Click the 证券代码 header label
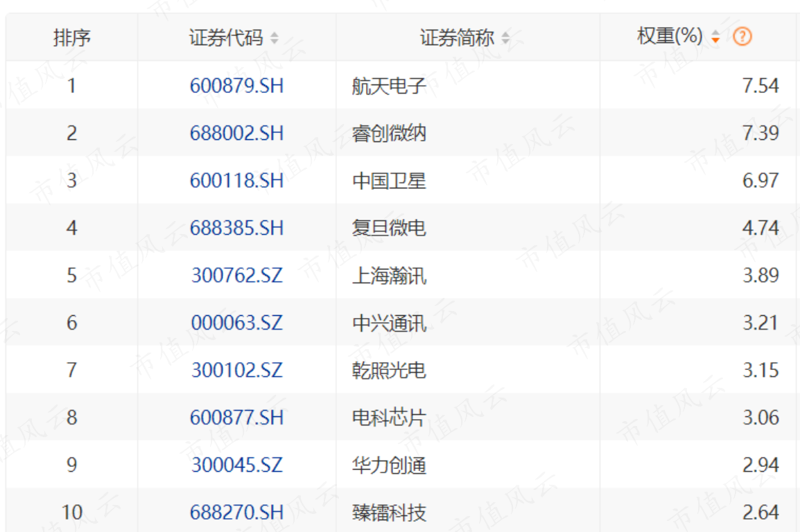 [x=226, y=37]
